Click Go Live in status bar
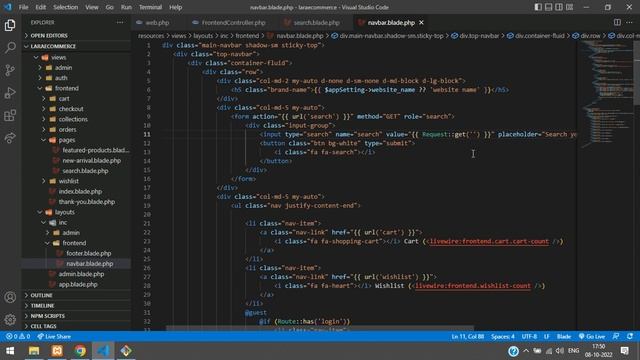Image resolution: width=640 pixels, height=360 pixels. point(592,336)
